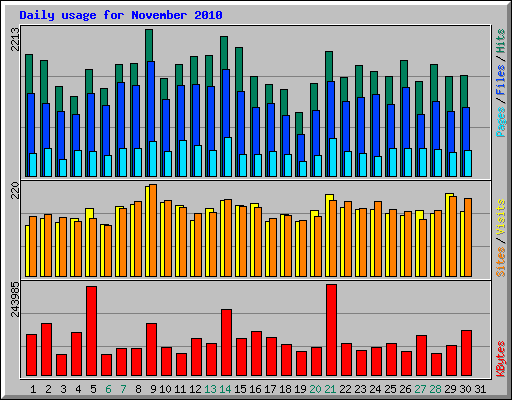Viewport: 512px width, 400px height.
Task: Click day label 12 on the x-axis
Action: [x=195, y=389]
